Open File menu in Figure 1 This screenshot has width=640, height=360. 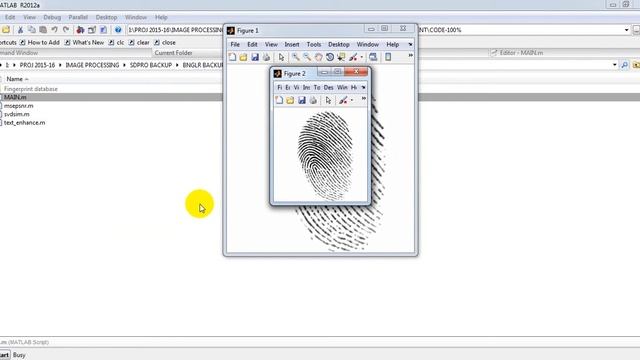pos(235,44)
